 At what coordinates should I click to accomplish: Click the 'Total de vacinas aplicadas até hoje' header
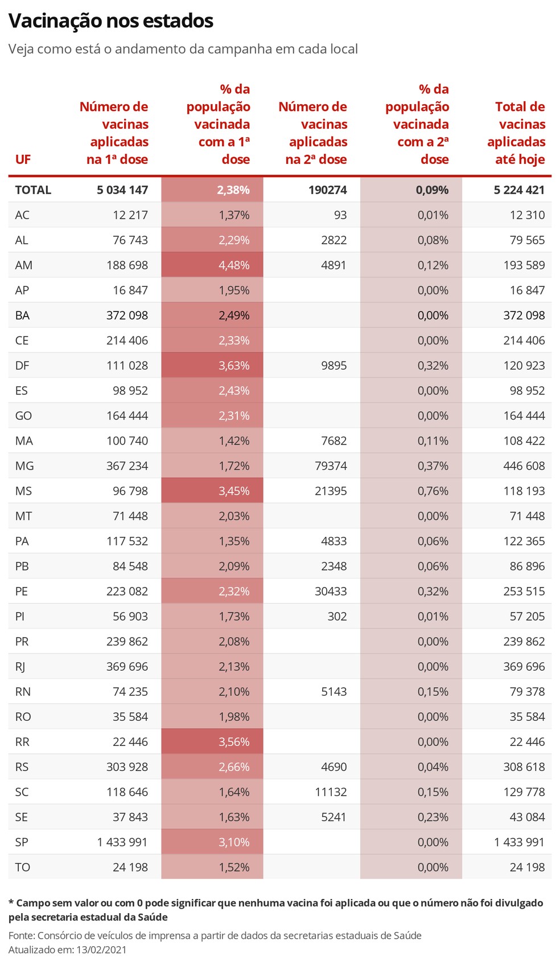click(x=516, y=133)
